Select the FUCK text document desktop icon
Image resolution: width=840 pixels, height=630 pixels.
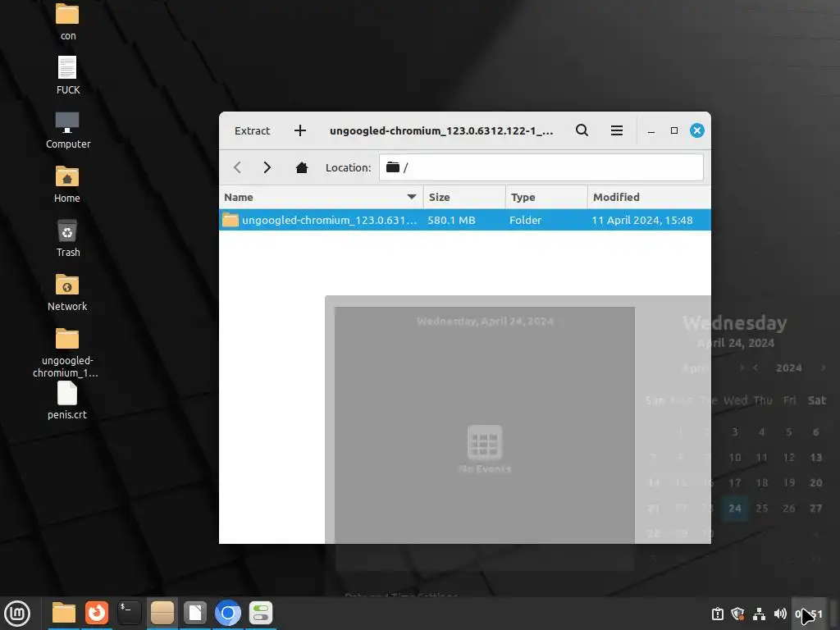(x=67, y=75)
